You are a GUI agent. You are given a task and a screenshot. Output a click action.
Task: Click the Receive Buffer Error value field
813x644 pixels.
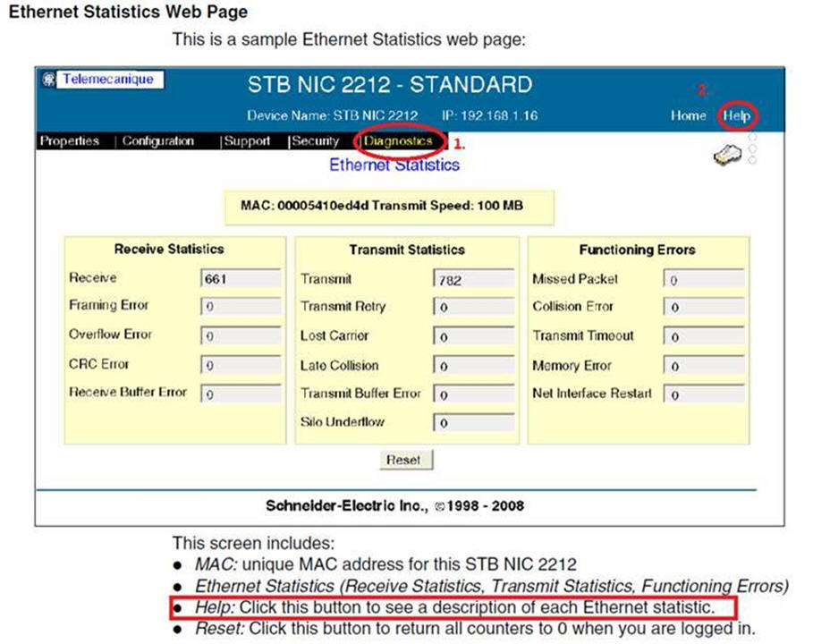tap(241, 394)
